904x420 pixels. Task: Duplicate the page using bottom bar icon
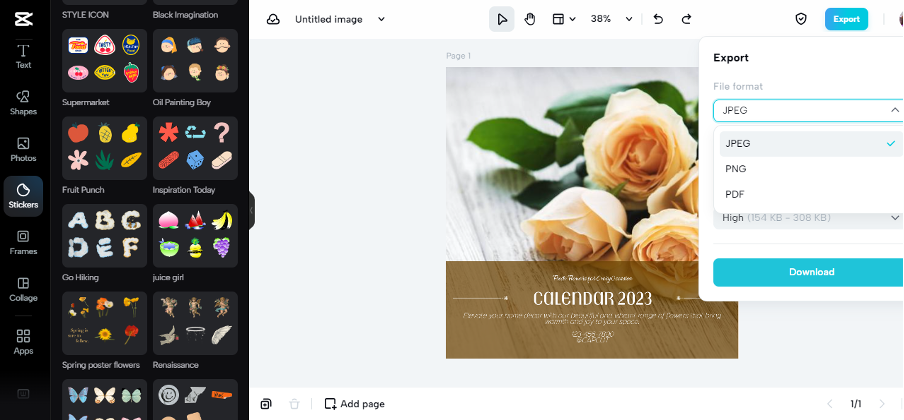266,404
